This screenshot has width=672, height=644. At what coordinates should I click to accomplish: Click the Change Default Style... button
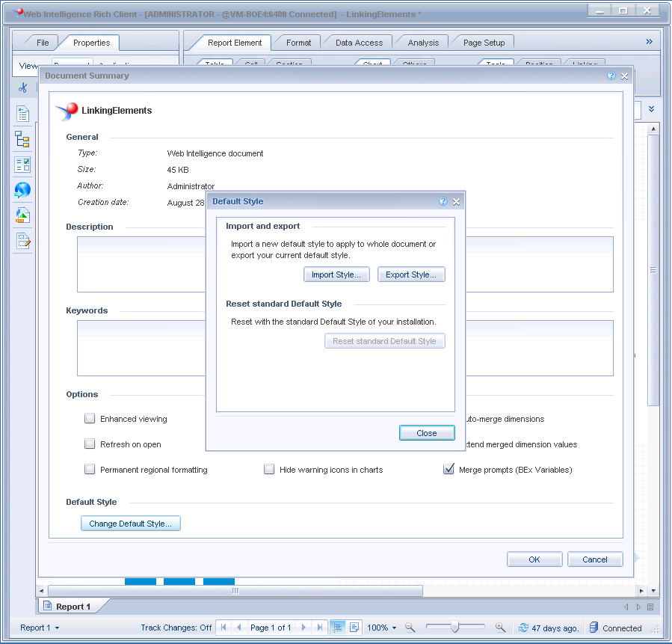(131, 524)
